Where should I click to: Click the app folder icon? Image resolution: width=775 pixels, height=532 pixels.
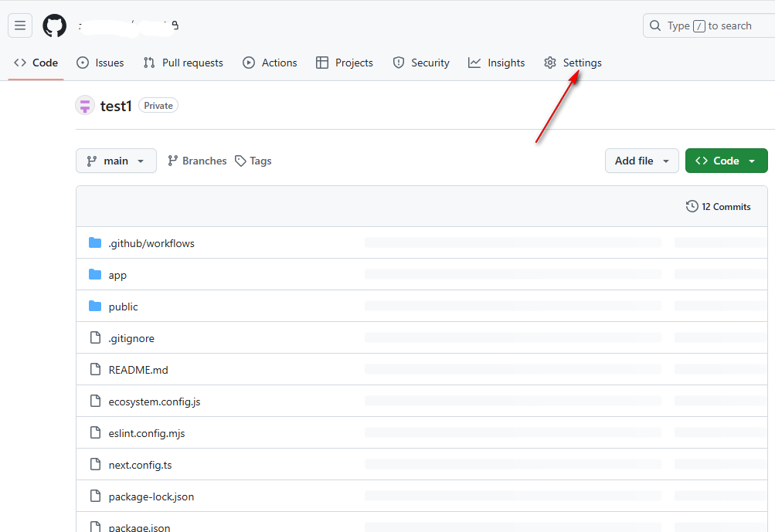click(x=95, y=275)
